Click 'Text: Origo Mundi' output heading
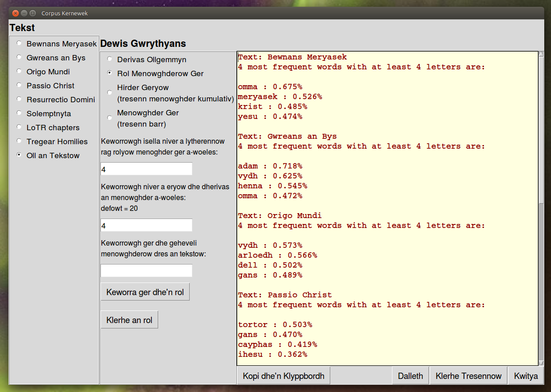 click(280, 215)
